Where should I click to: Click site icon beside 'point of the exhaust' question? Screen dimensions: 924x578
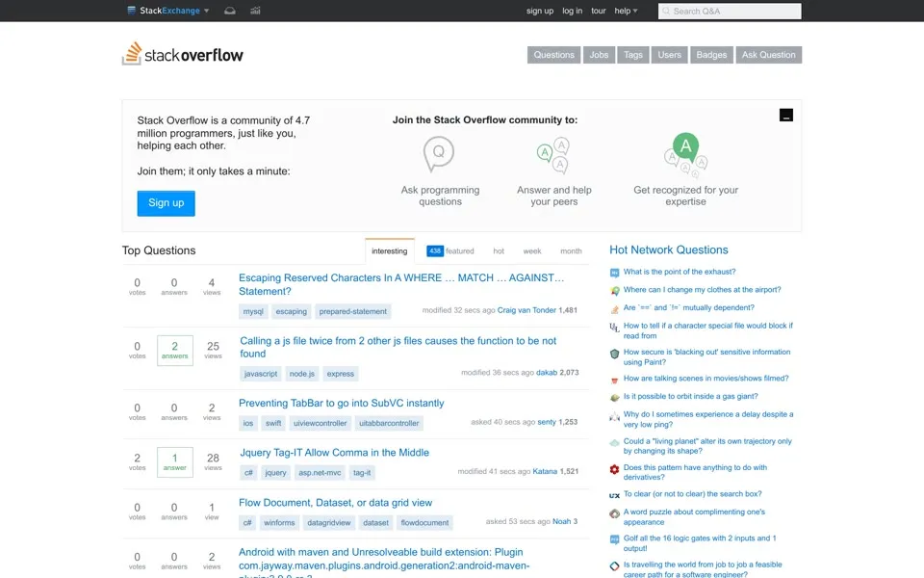point(615,273)
